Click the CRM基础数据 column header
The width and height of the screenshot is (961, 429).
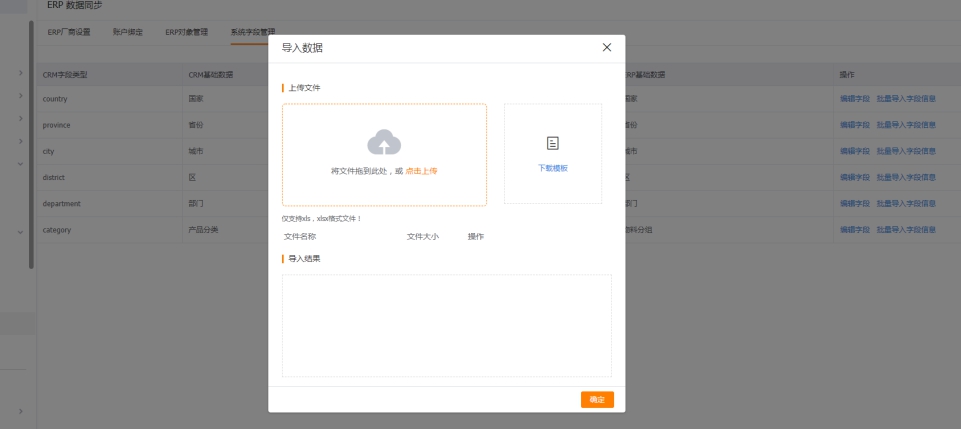coord(211,75)
